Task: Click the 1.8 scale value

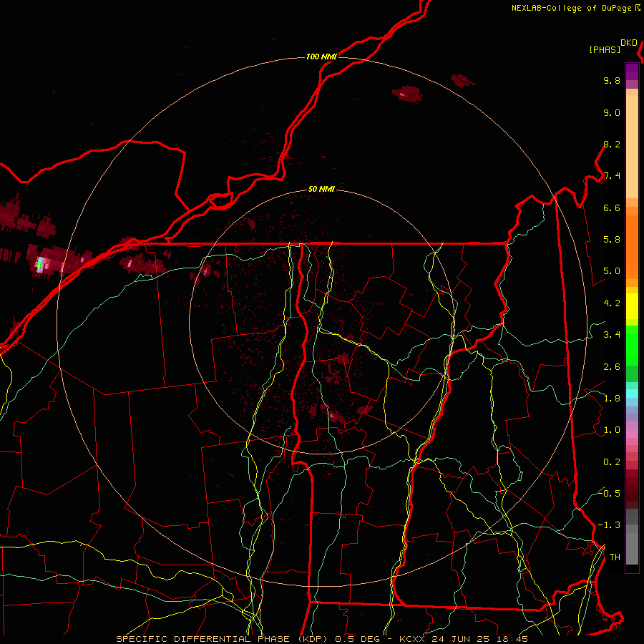Action: (x=612, y=399)
